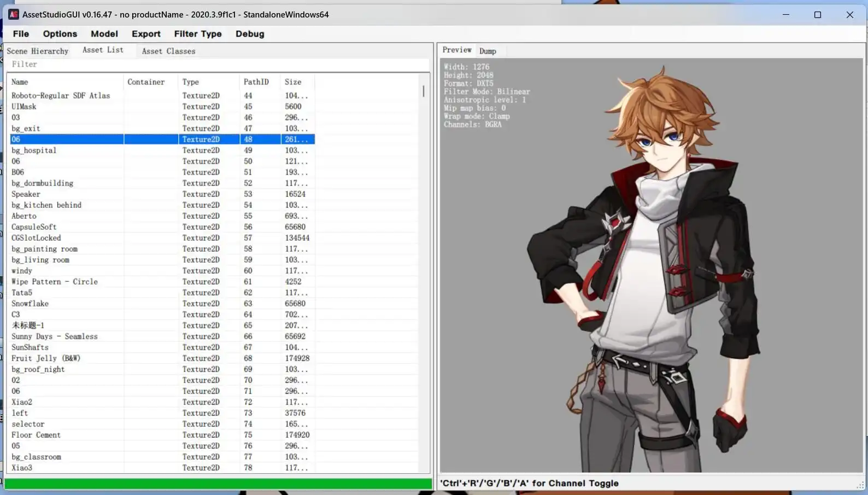Open the File menu

tap(21, 34)
